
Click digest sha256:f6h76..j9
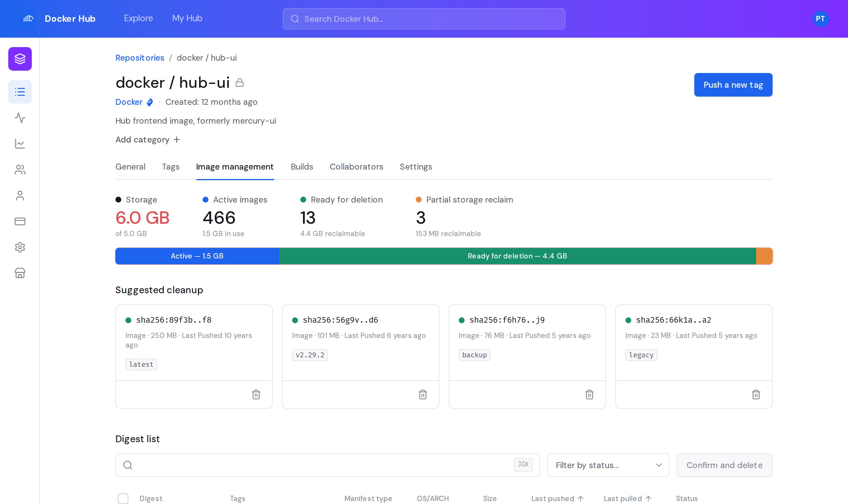(x=507, y=320)
